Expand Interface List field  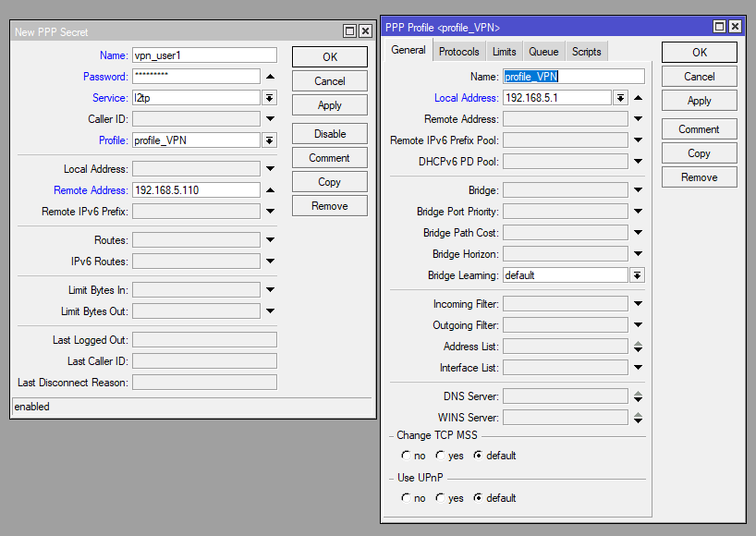coord(639,367)
